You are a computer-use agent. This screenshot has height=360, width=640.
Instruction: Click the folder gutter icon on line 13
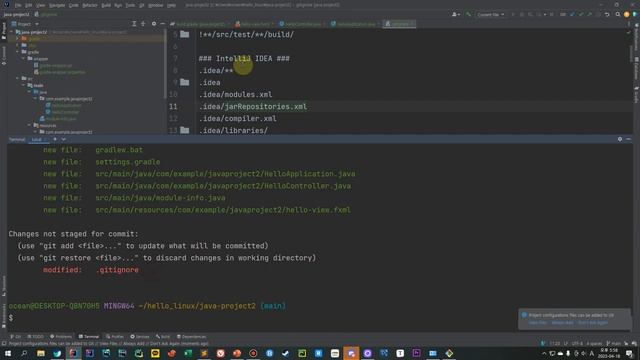pos(184,130)
